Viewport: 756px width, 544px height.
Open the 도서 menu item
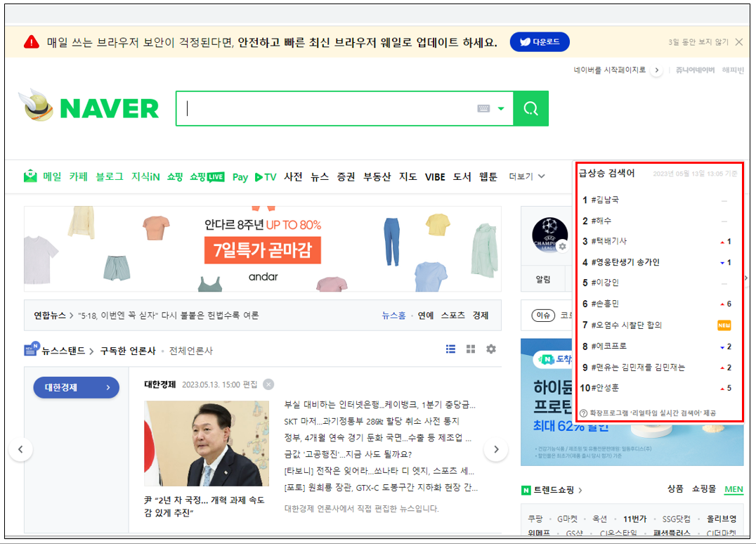coord(462,176)
